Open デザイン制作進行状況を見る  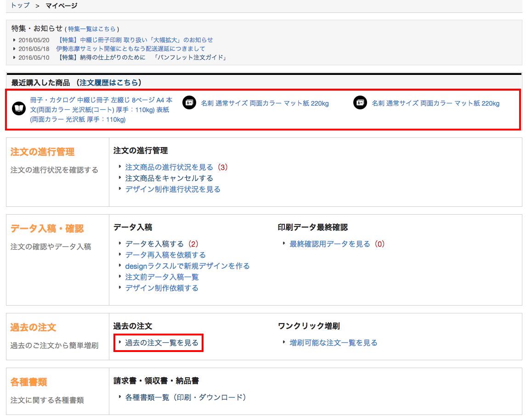[x=173, y=189]
